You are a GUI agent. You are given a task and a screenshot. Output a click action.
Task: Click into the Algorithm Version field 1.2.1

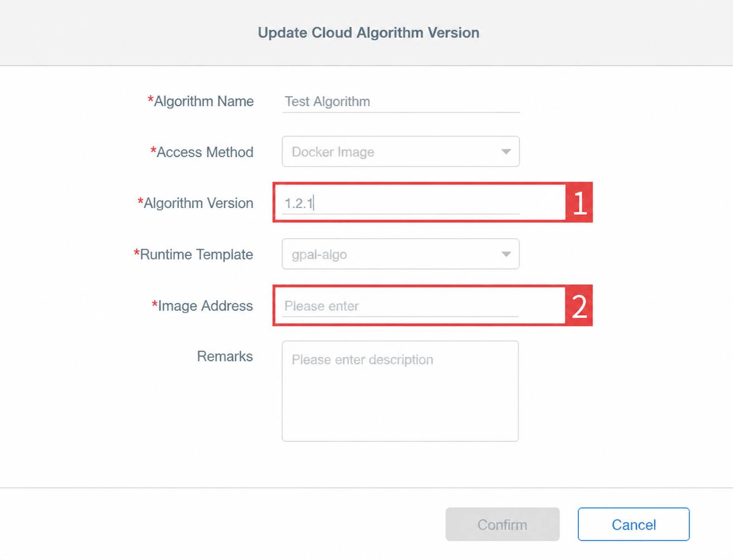[x=401, y=203]
